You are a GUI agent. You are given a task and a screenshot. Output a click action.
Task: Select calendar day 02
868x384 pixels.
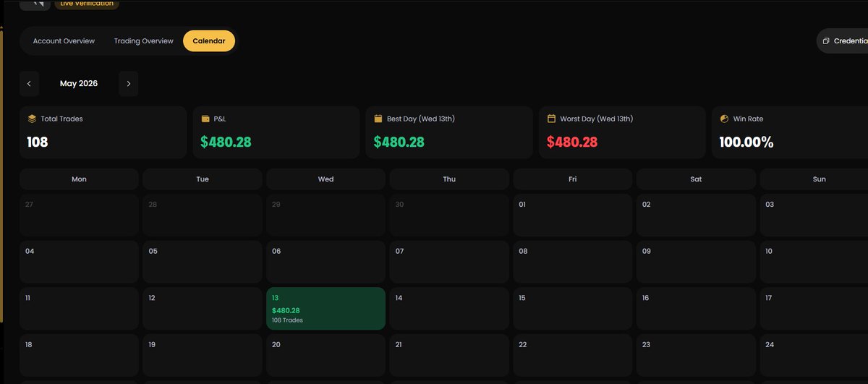click(696, 215)
